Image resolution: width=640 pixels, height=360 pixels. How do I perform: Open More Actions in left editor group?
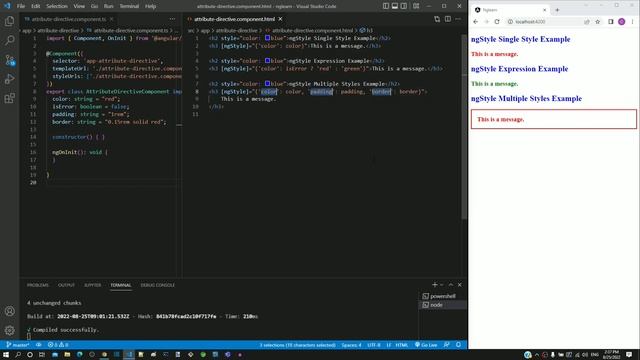(172, 19)
